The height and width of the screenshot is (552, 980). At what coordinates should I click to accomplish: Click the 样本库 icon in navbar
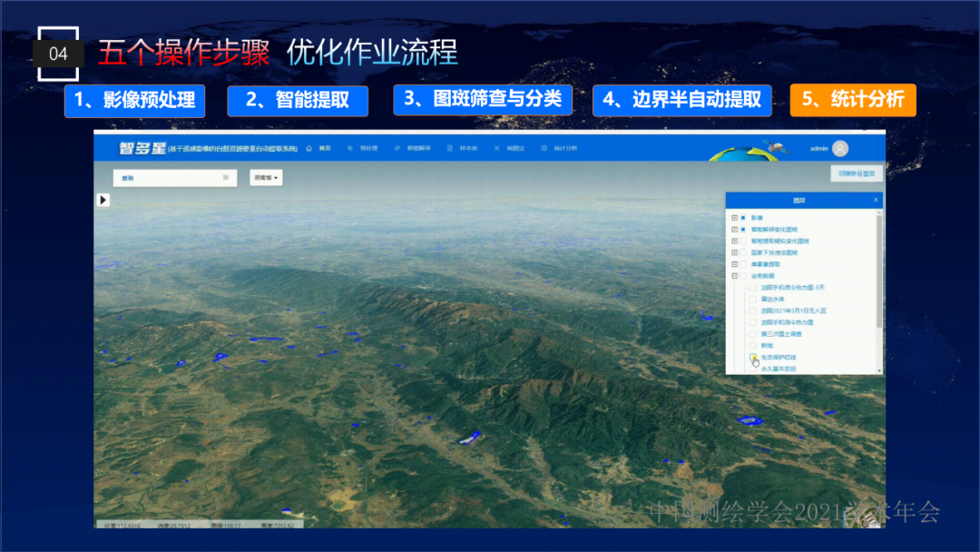pos(449,148)
